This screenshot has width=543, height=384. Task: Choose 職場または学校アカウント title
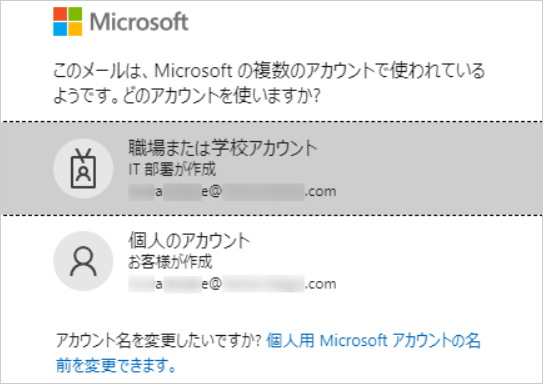click(x=223, y=148)
